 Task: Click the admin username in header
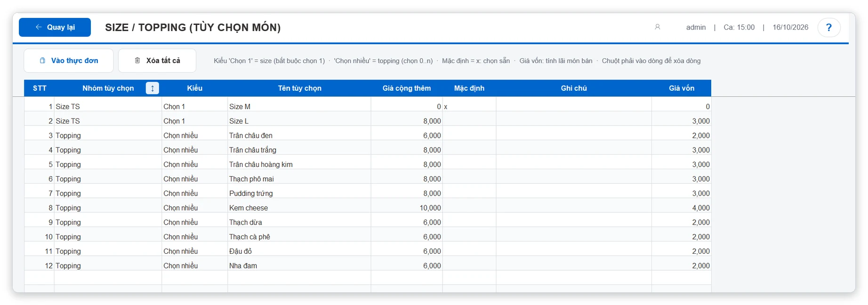(x=696, y=27)
